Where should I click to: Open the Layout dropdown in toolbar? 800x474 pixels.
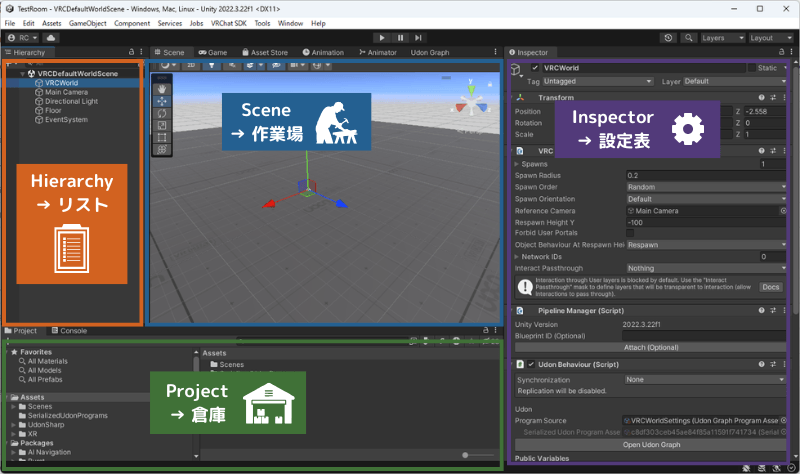click(770, 38)
